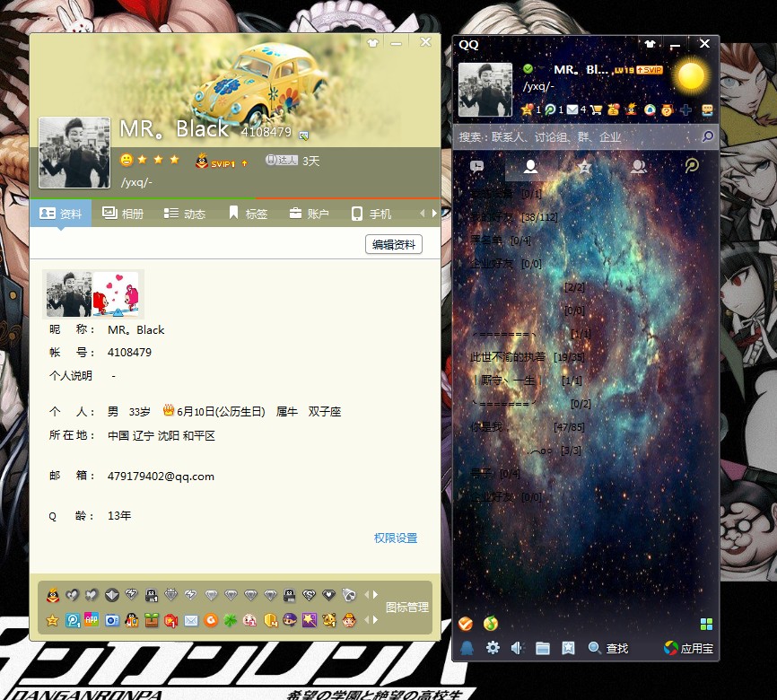Click cartoon couple QQ show thumbnail

point(116,294)
